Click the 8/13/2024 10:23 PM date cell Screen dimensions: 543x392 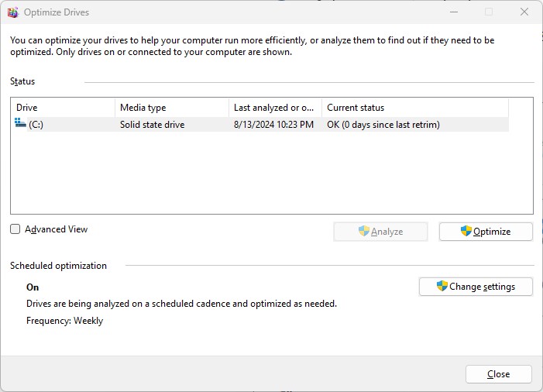click(x=273, y=124)
